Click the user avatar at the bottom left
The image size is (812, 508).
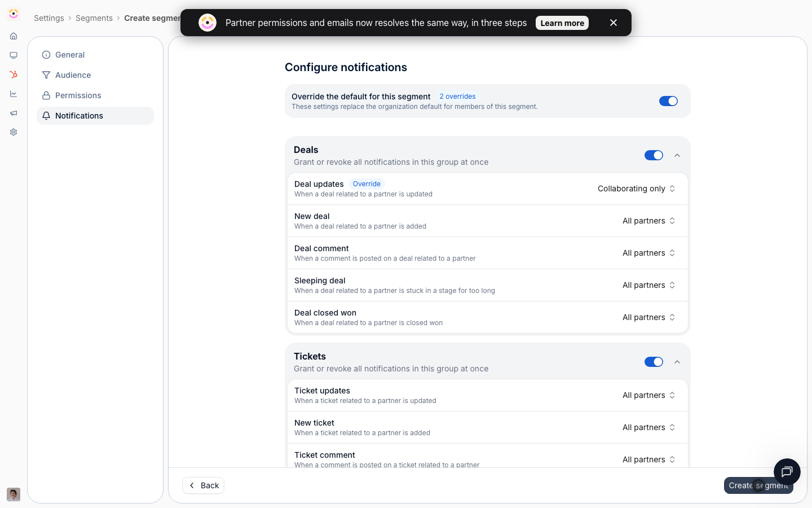click(x=14, y=494)
